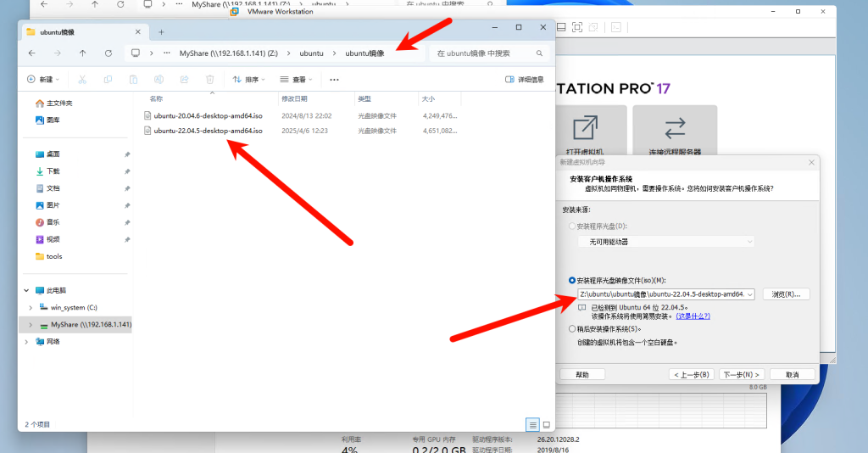Open 图库 in the sidebar

pos(47,120)
